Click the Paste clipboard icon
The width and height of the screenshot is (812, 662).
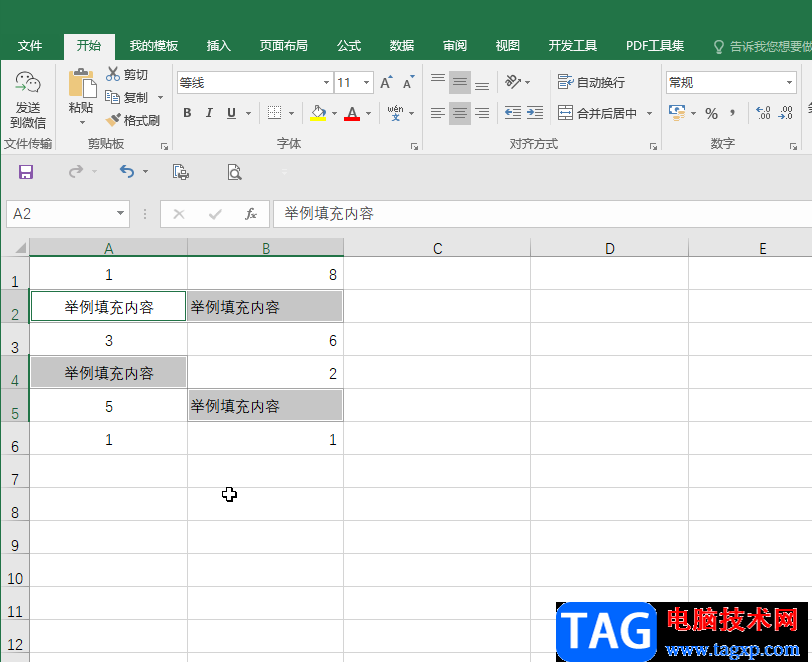82,83
